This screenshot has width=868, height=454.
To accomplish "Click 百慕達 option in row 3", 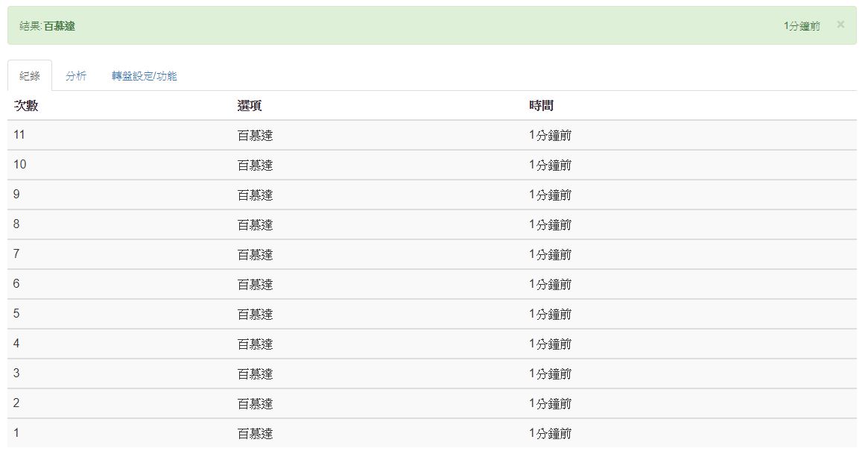I will [256, 374].
